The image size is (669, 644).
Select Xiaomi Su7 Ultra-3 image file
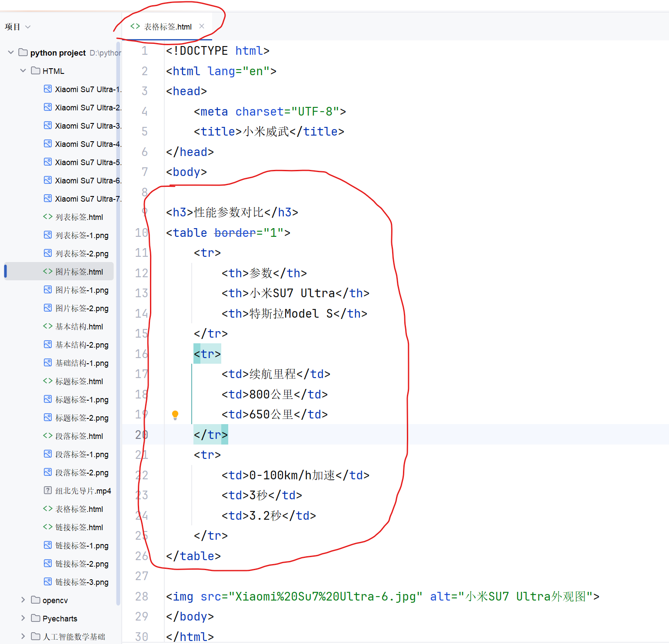click(83, 126)
